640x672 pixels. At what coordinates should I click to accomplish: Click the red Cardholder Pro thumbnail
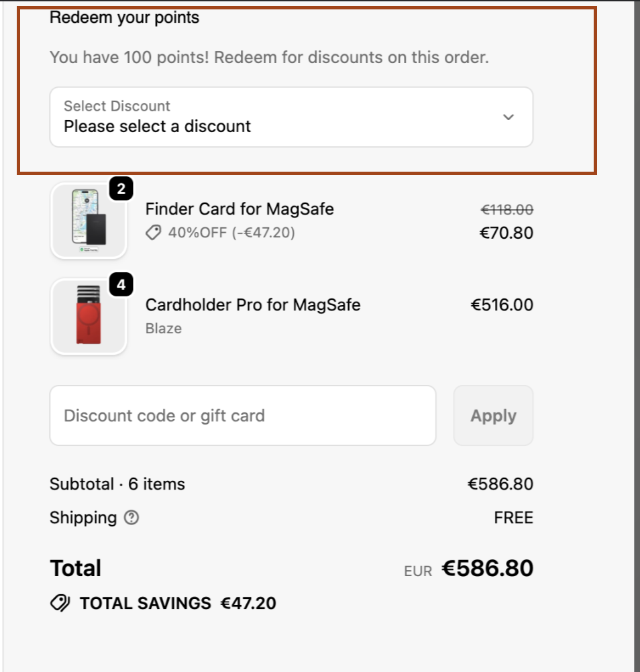pos(89,317)
